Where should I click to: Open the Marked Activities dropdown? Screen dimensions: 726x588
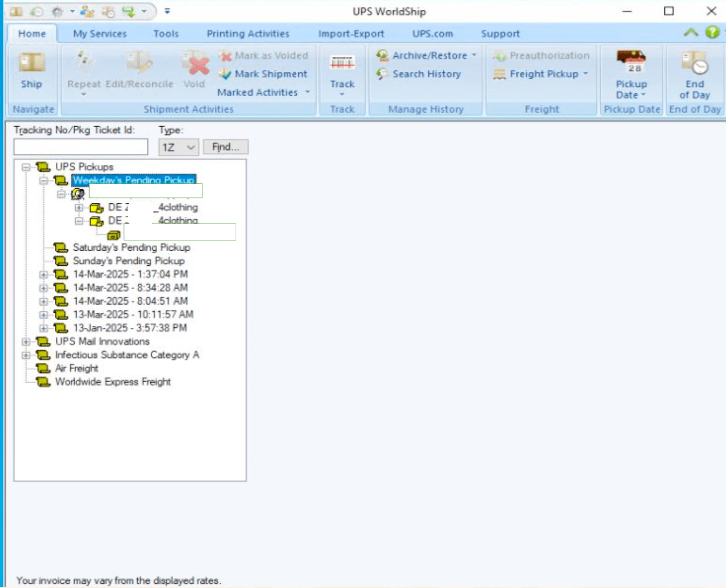click(x=263, y=92)
